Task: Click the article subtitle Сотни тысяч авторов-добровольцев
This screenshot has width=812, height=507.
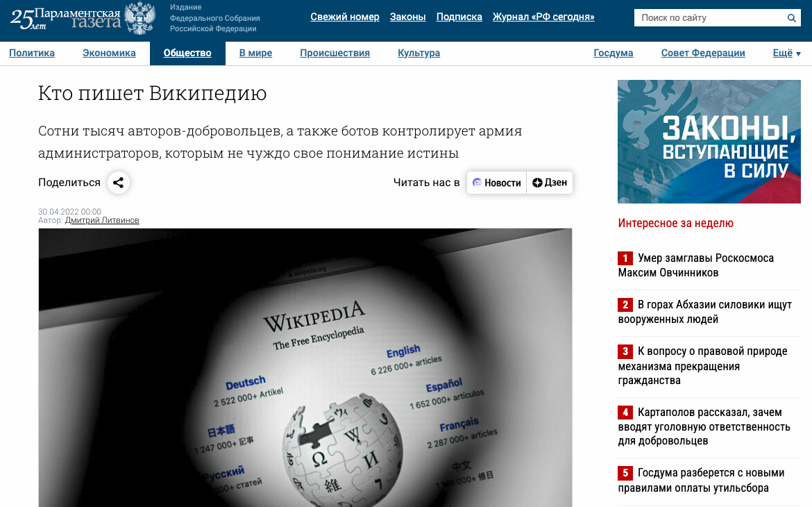Action: tap(280, 142)
